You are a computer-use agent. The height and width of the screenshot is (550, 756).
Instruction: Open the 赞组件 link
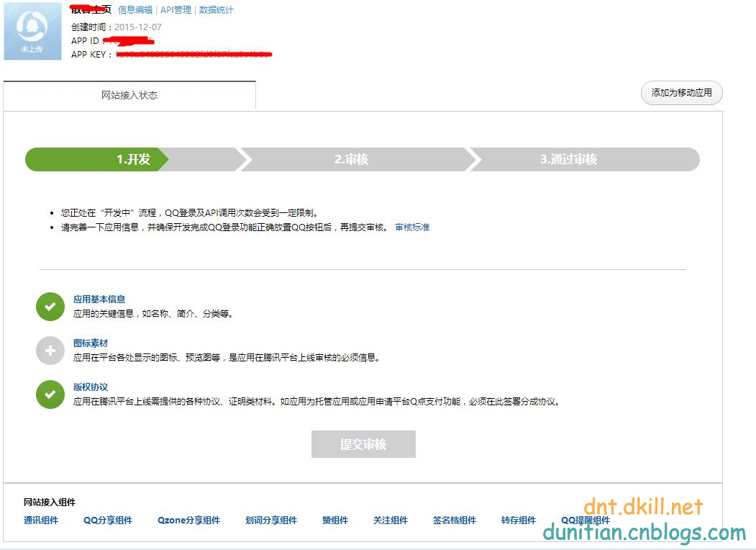point(335,520)
